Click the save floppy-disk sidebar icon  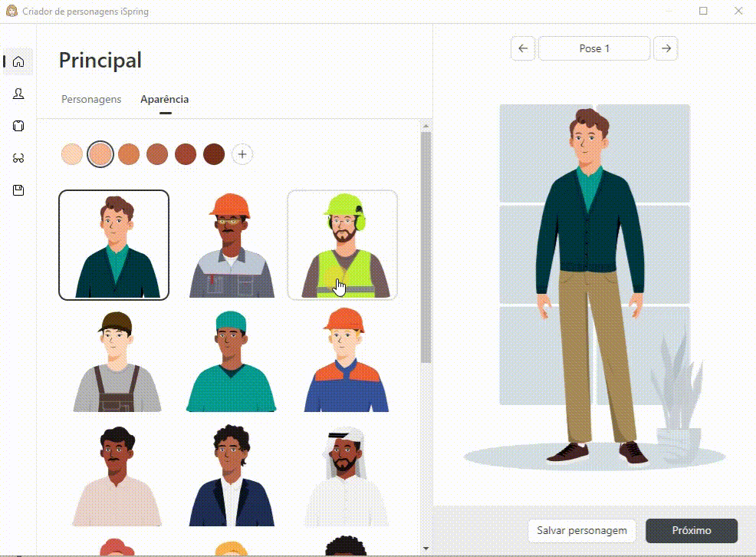[18, 190]
